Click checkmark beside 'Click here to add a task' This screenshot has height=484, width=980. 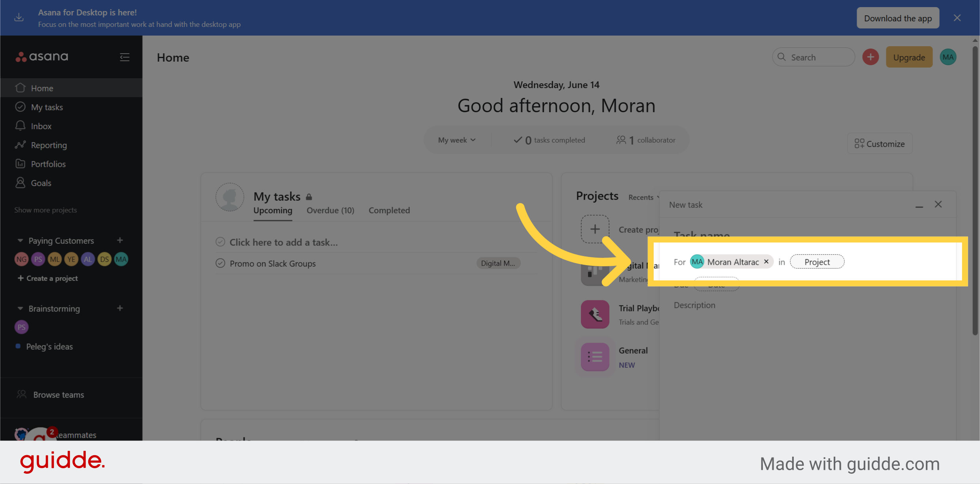(220, 242)
